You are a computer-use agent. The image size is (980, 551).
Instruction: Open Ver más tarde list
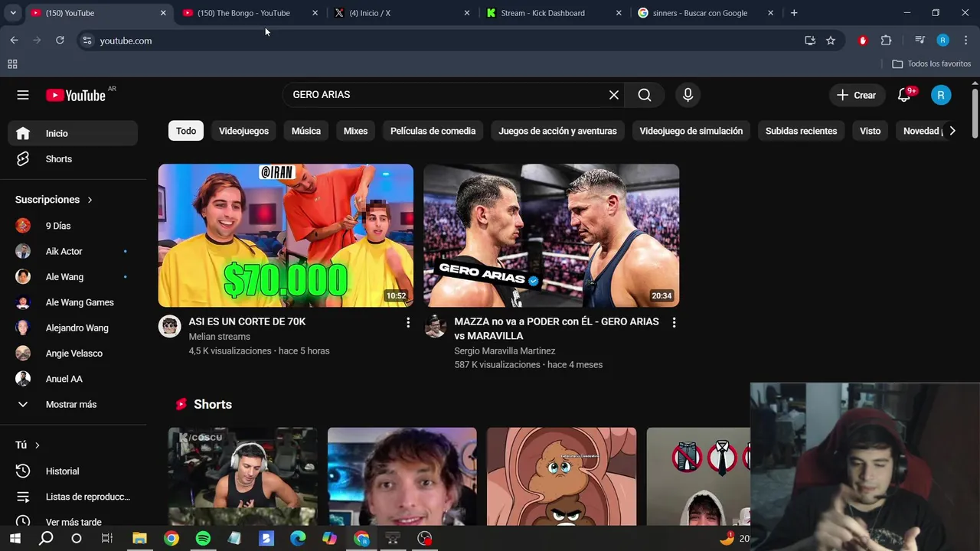(73, 522)
